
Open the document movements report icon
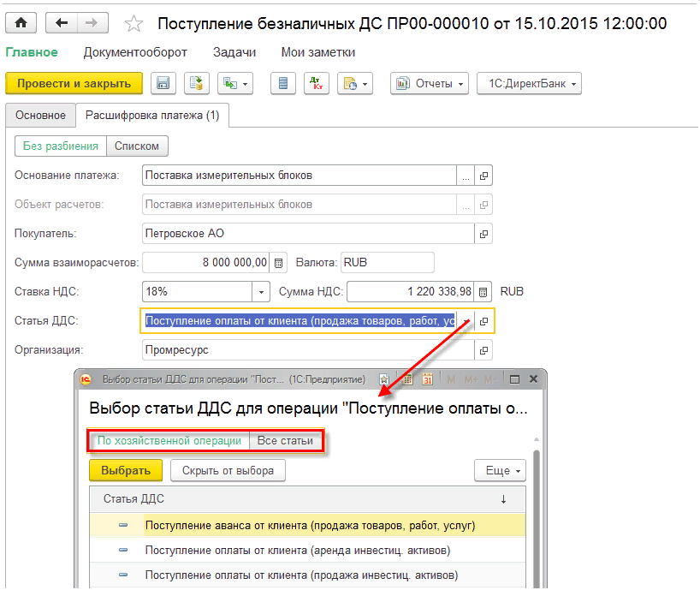click(x=283, y=83)
